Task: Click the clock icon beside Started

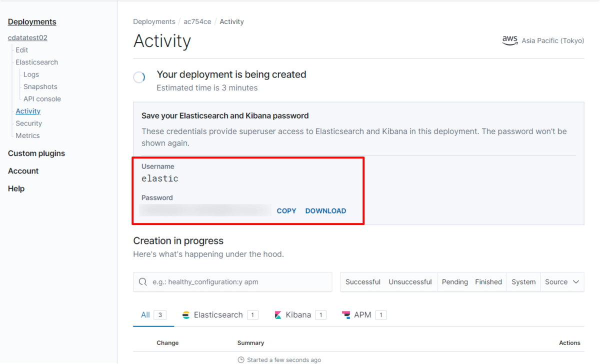Action: (241, 360)
